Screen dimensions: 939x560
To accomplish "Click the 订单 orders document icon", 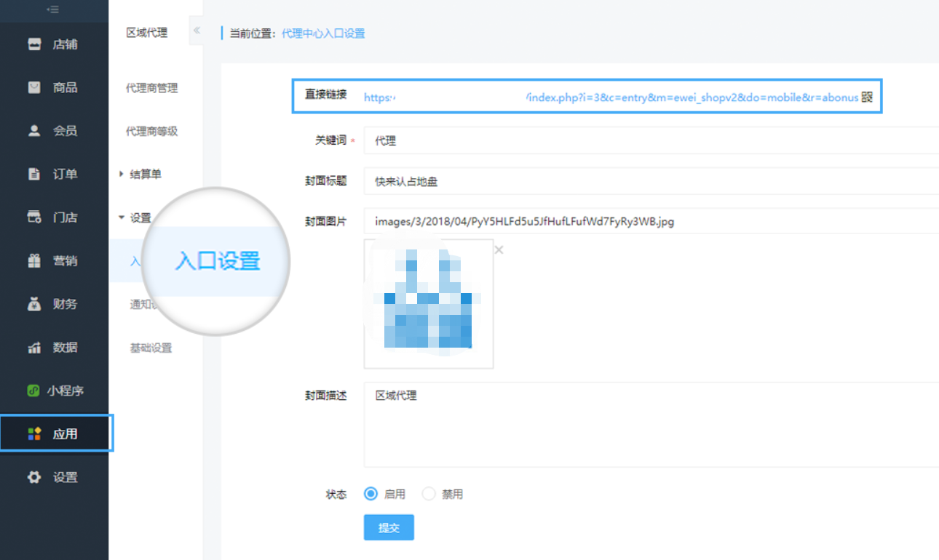I will point(34,174).
